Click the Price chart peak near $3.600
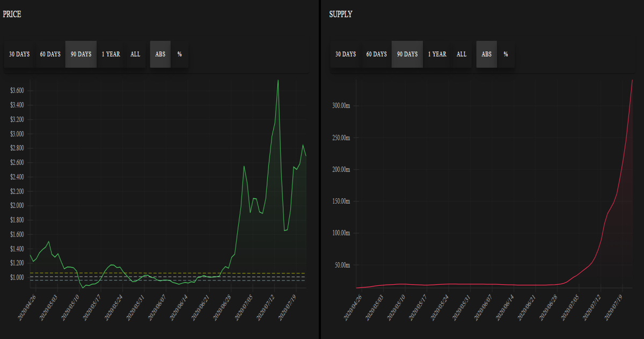The width and height of the screenshot is (644, 339). click(x=278, y=81)
